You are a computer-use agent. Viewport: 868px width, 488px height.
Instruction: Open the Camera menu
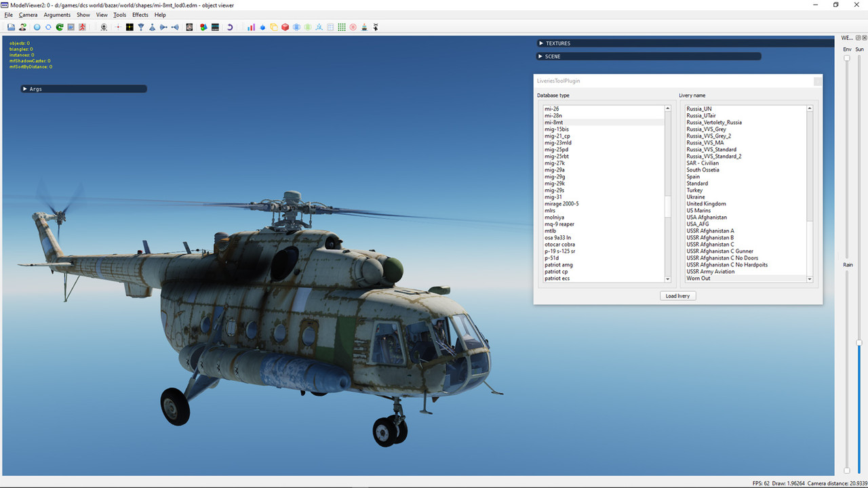[28, 15]
